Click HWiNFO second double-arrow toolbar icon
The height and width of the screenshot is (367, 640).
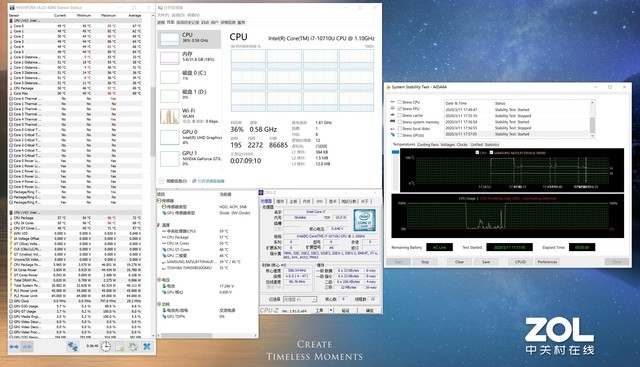click(x=27, y=347)
